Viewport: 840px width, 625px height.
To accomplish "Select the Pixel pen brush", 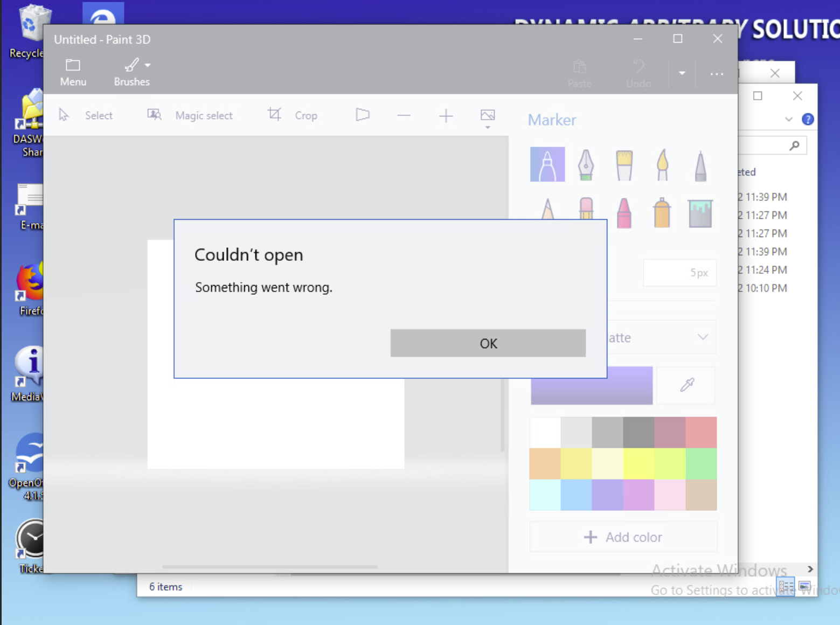I will point(700,165).
